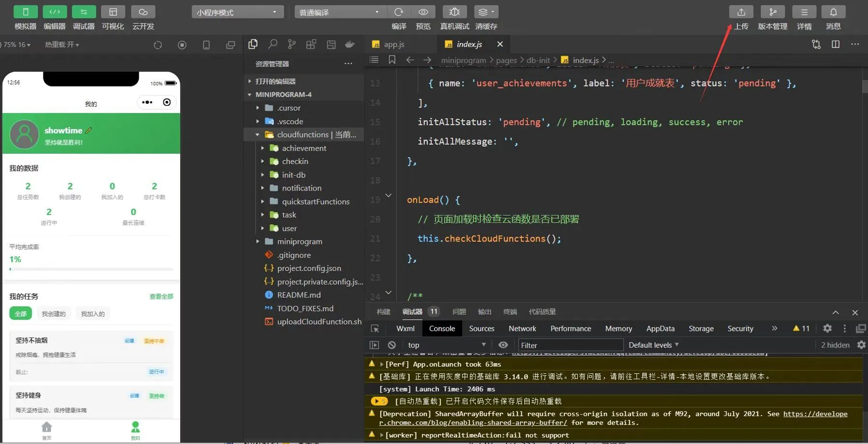Click the Upload (上传) icon
This screenshot has height=444, width=868.
tap(741, 12)
